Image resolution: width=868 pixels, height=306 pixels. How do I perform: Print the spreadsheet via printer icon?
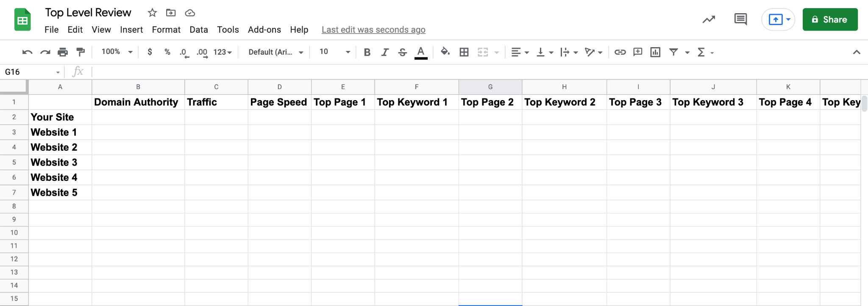(x=63, y=52)
